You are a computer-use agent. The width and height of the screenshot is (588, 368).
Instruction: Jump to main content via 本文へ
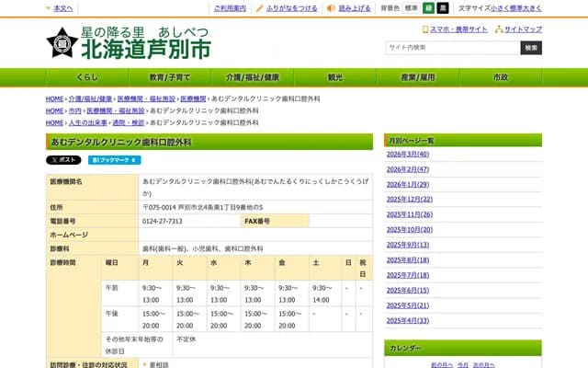point(62,7)
